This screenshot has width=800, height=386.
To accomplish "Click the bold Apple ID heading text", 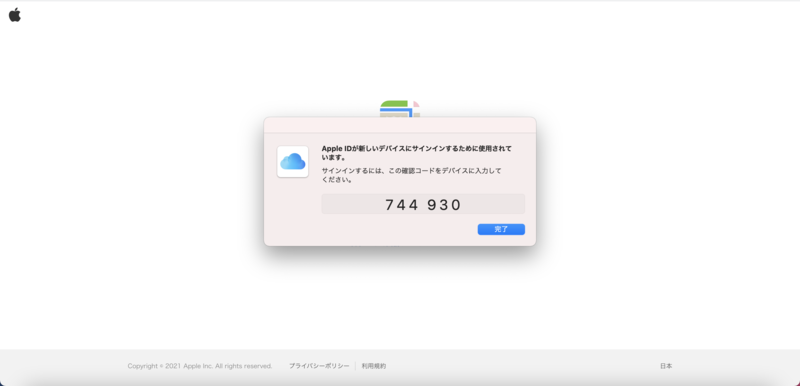I will pos(416,153).
